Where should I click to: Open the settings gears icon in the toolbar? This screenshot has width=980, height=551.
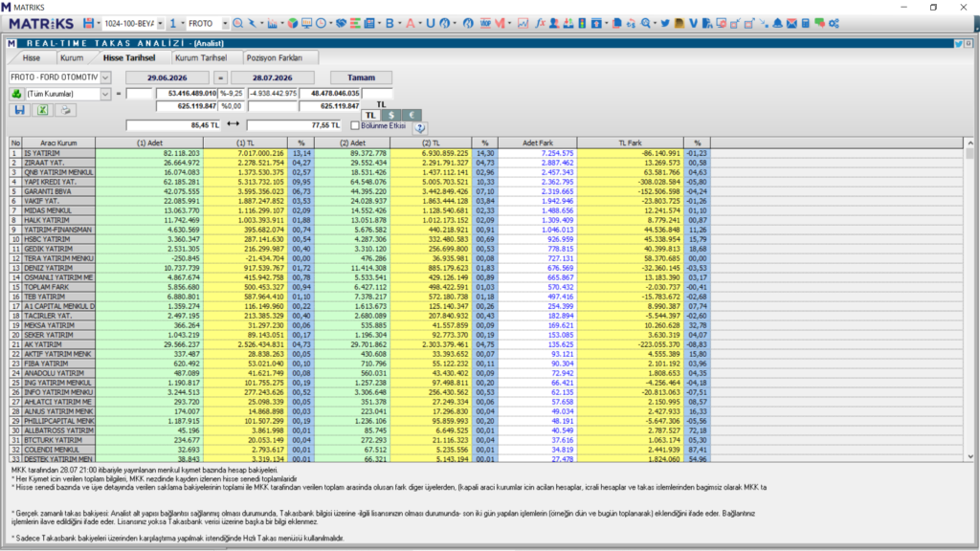pos(834,23)
